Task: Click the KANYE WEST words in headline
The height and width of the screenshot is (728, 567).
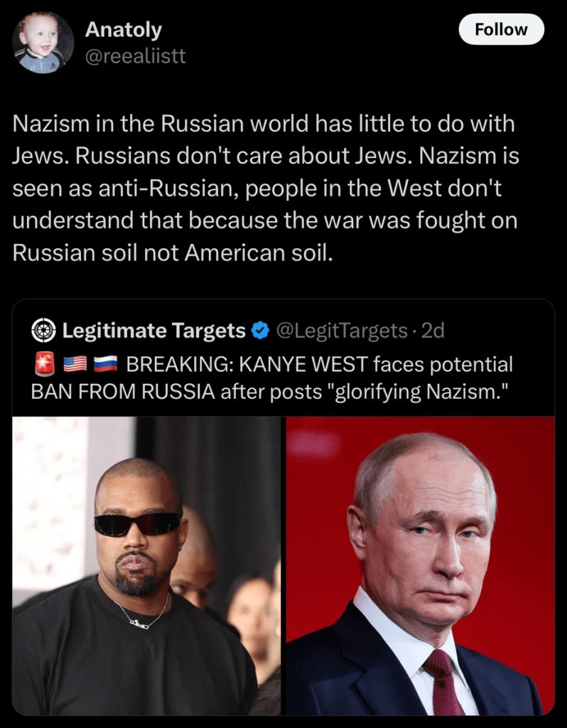Action: tap(304, 364)
